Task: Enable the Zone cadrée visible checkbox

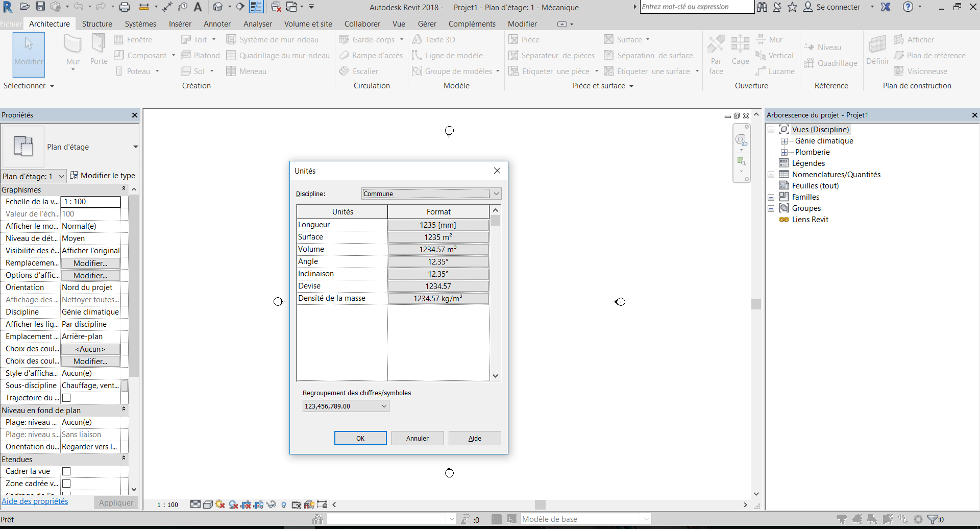Action: [66, 484]
